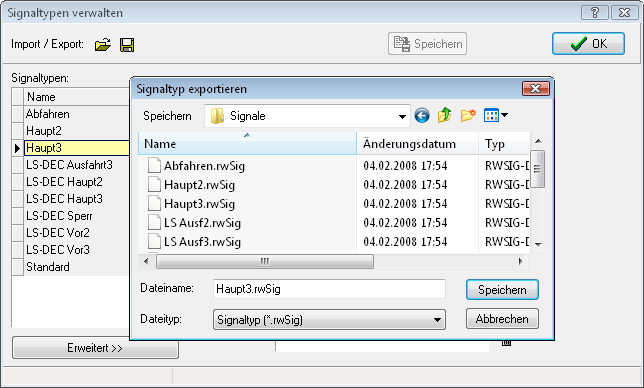Select file LS Ausf2.rwSig
This screenshot has height=388, width=644.
coord(202,223)
